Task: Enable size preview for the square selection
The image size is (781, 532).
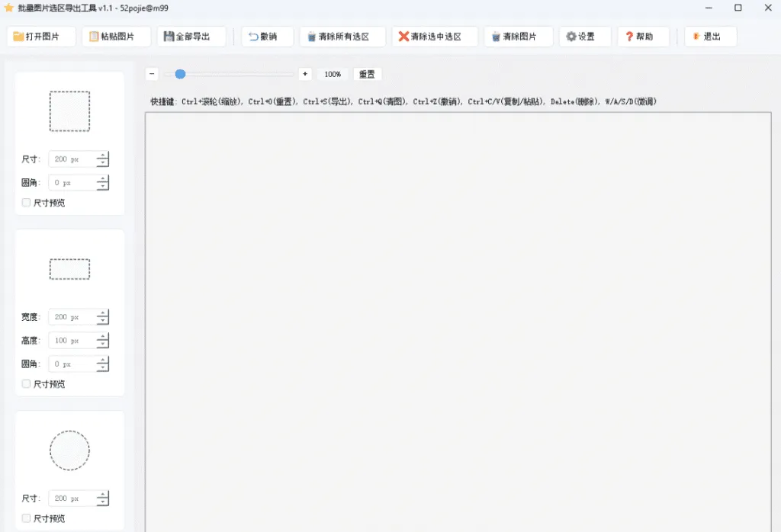Action: (26, 202)
